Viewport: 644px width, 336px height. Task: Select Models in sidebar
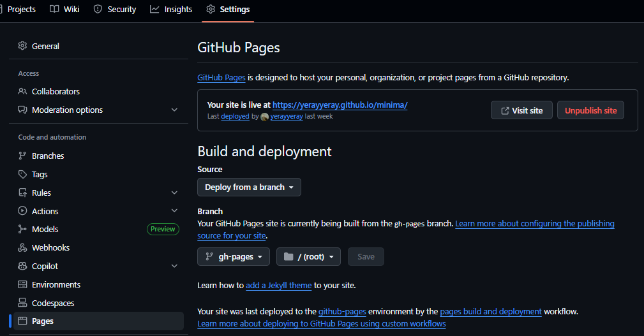point(98,229)
